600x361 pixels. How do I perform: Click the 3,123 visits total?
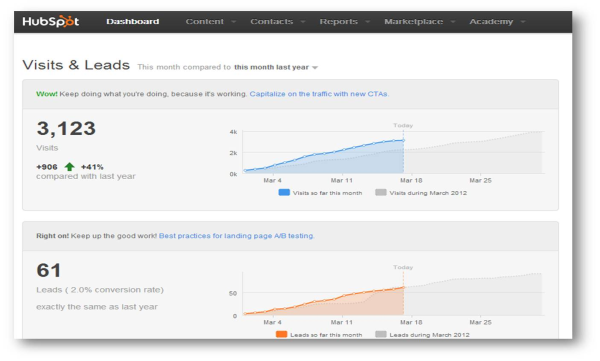click(x=66, y=128)
